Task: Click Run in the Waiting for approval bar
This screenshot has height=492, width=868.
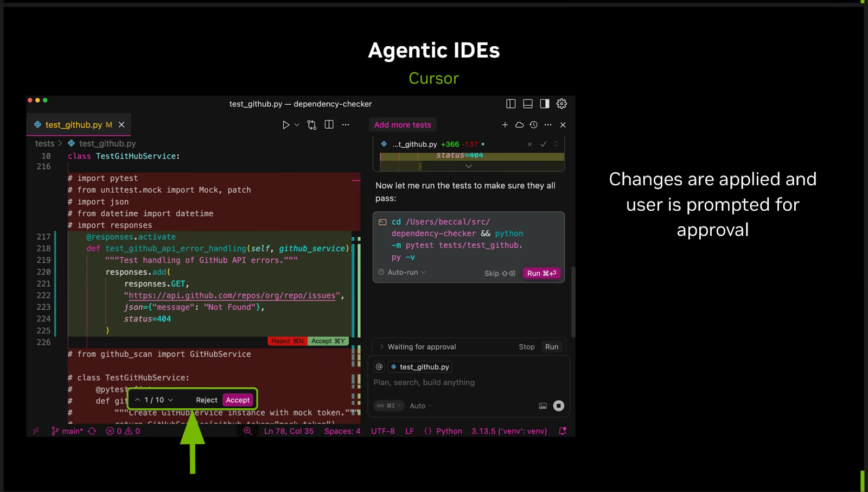Action: coord(552,347)
